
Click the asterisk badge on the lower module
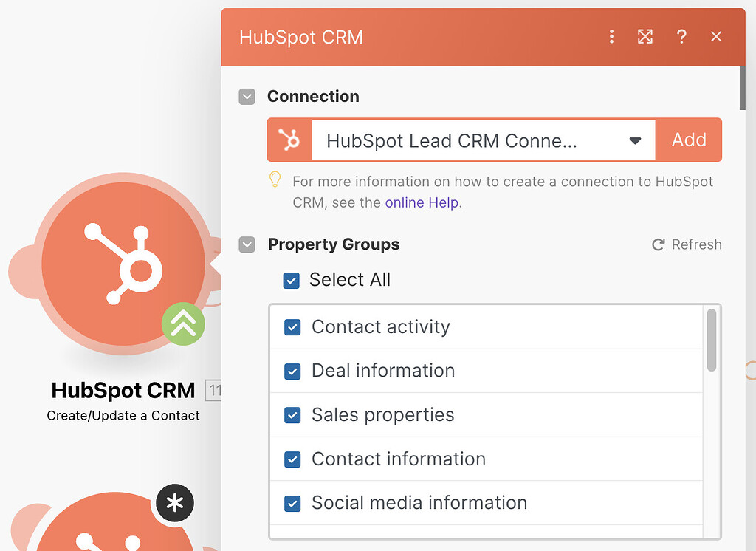(174, 503)
